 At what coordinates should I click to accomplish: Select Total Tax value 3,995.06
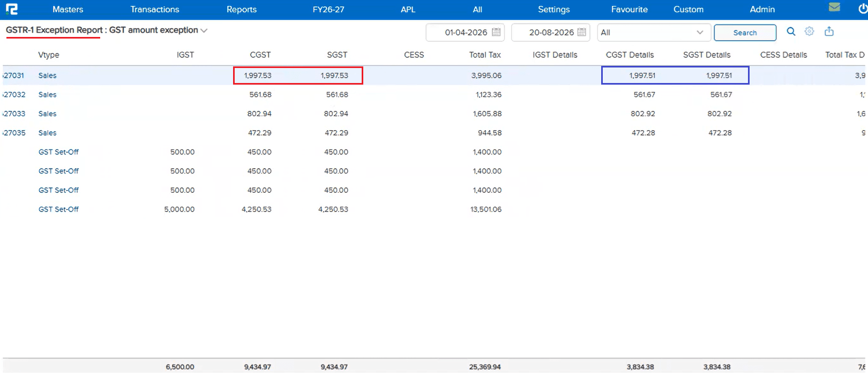[x=487, y=76]
